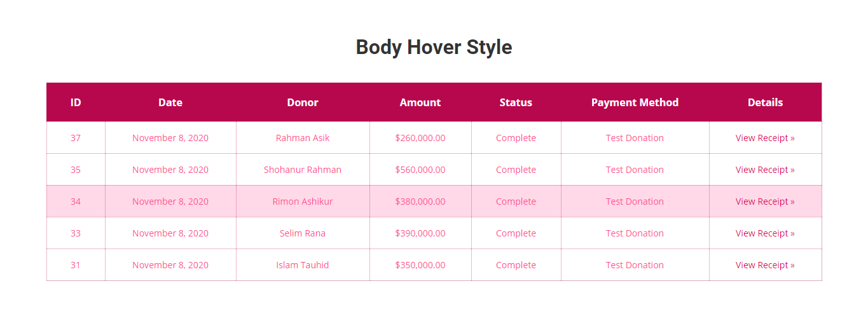
Task: Click Complete status in donation 31 row
Action: click(x=516, y=265)
